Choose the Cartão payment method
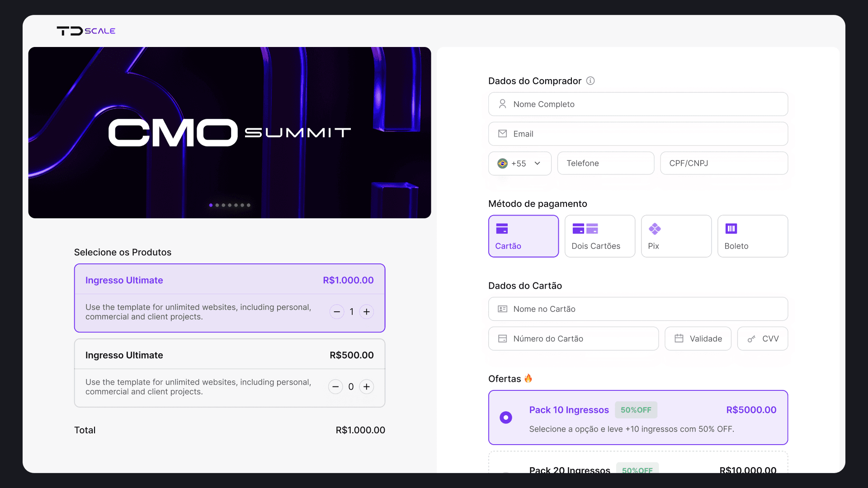 tap(524, 236)
